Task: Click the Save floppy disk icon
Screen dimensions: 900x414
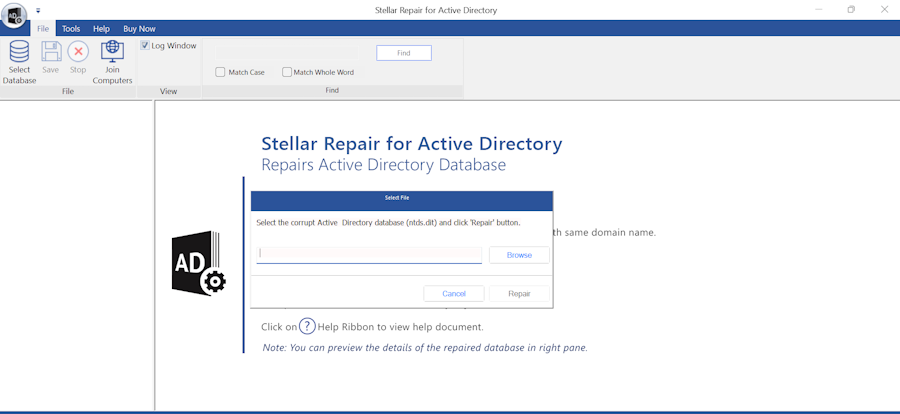Action: [51, 52]
